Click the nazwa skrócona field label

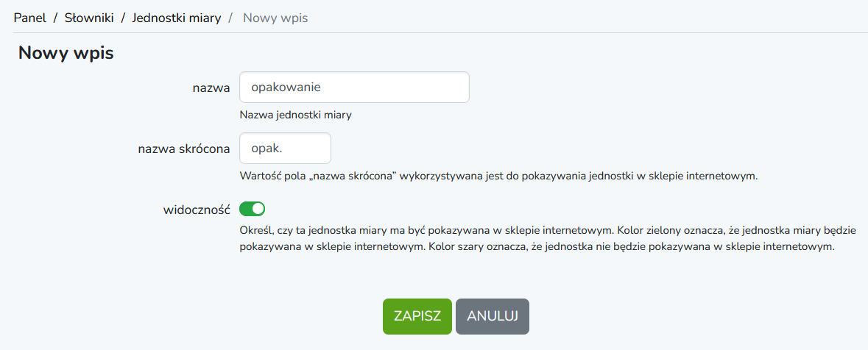(184, 149)
